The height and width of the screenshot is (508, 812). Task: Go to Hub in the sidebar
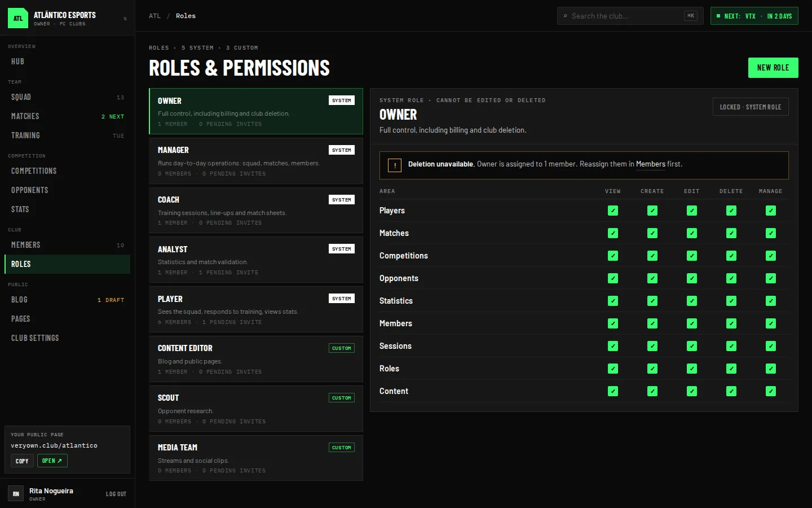point(68,62)
